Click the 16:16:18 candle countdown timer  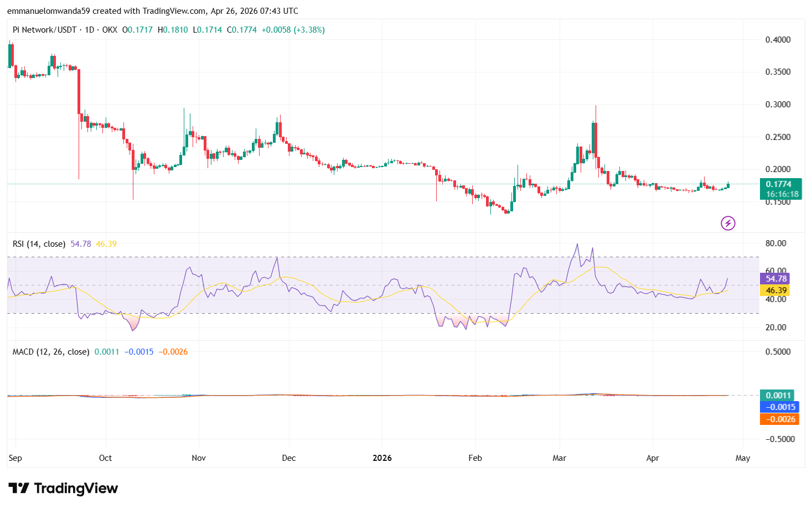782,194
